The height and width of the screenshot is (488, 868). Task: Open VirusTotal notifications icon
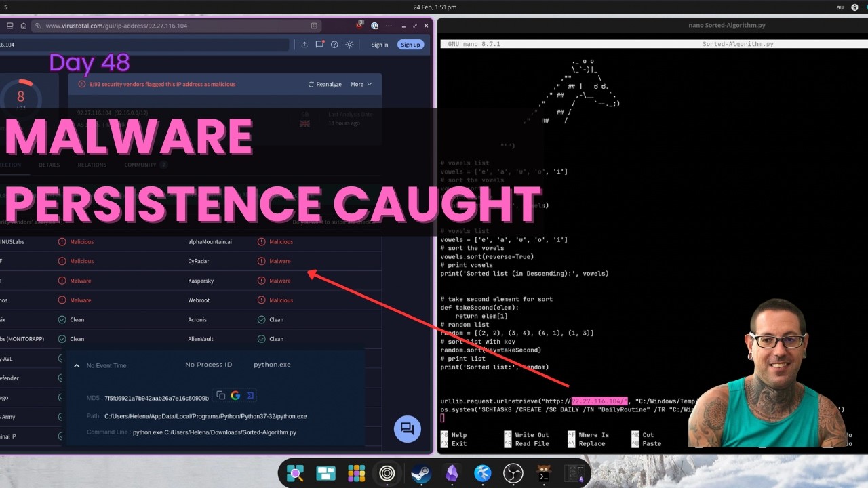pyautogui.click(x=319, y=45)
